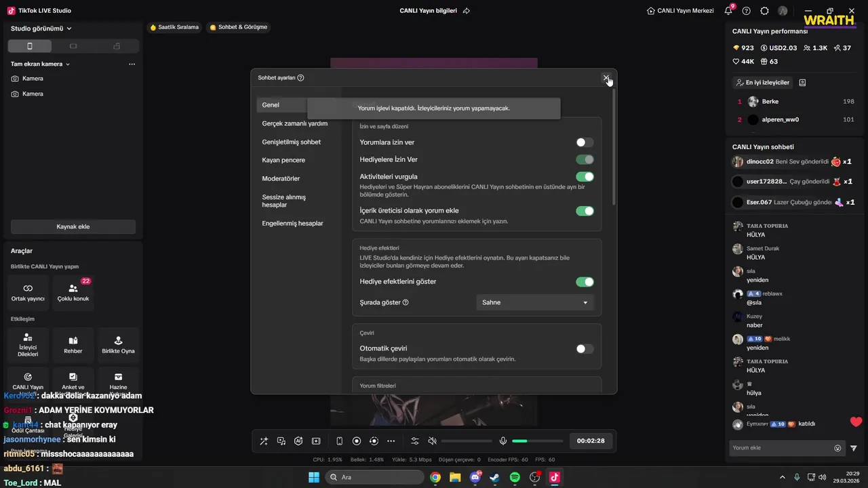
Task: Open the audio mixer settings icon
Action: (415, 441)
